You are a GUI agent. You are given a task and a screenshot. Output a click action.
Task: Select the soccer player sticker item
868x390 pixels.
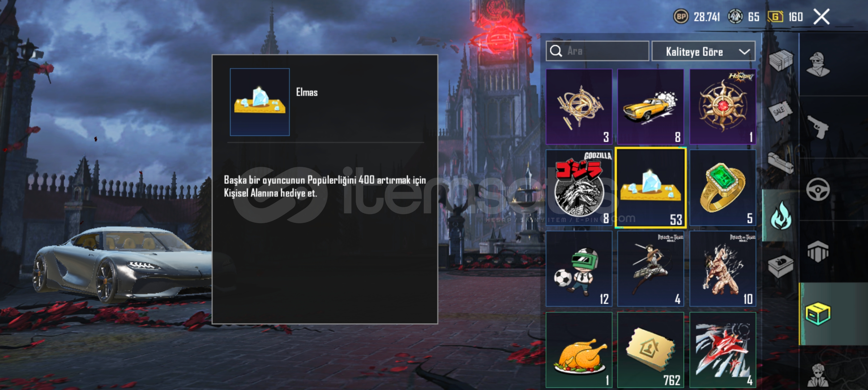click(579, 269)
